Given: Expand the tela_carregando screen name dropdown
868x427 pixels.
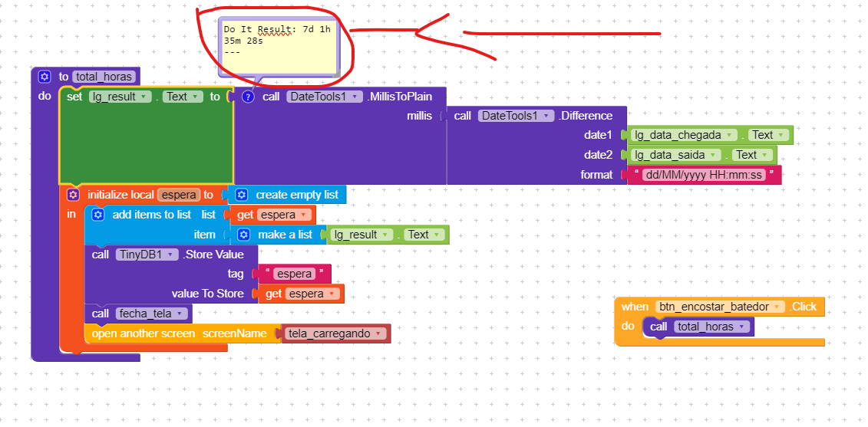Looking at the screenshot, I should coord(378,333).
